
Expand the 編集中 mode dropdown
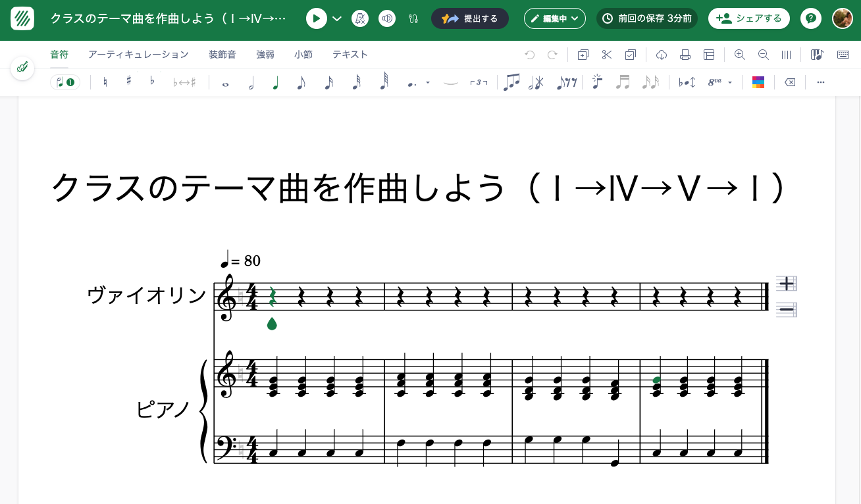pos(555,18)
